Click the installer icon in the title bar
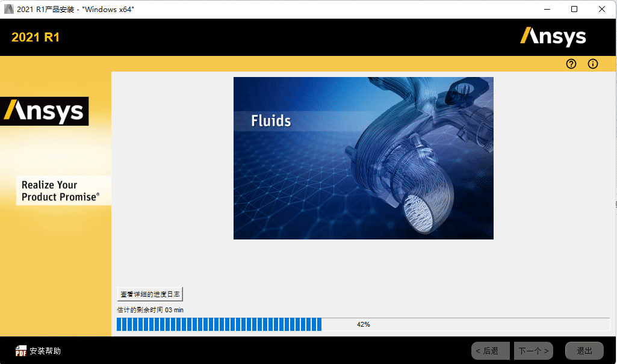617x364 pixels. (8, 9)
